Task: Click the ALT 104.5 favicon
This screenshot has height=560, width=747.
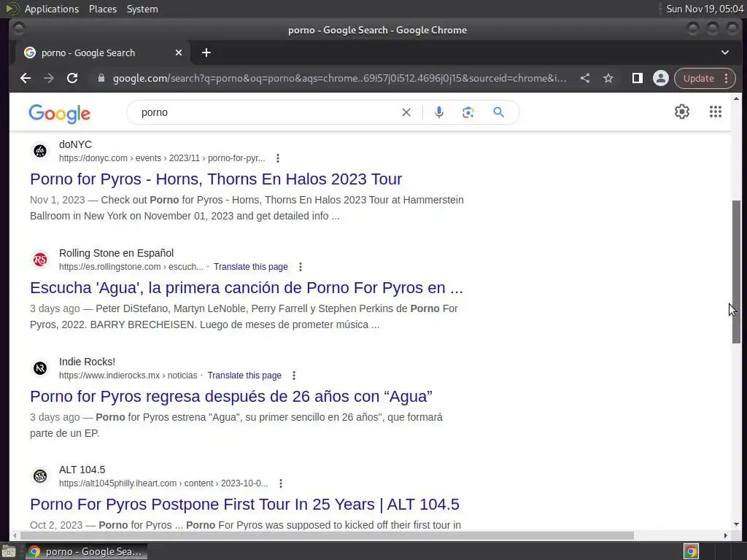Action: coord(40,476)
